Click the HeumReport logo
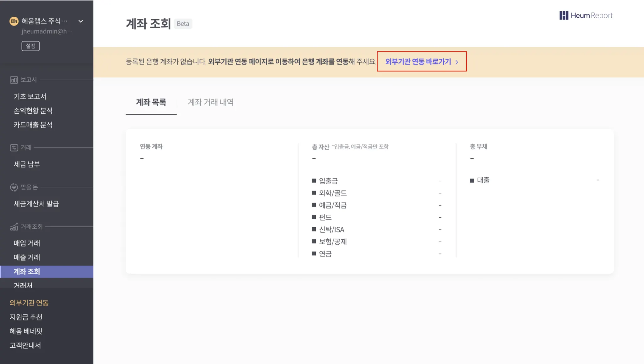The image size is (644, 364). (586, 15)
